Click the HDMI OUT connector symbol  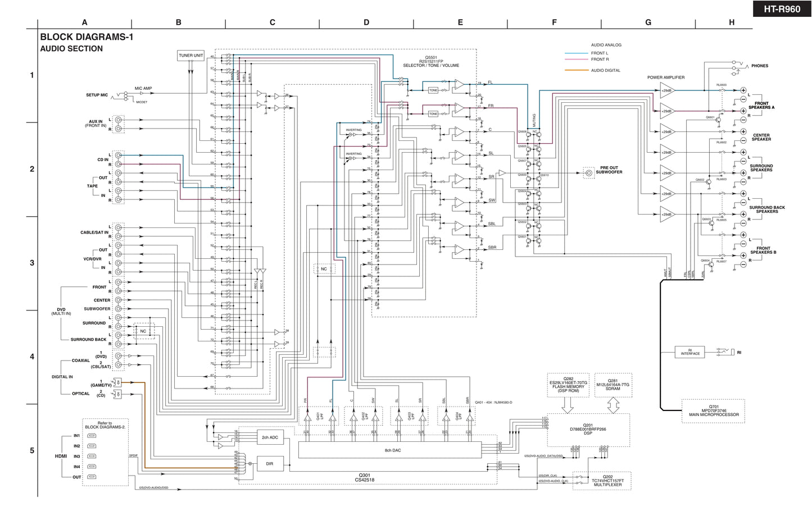tap(92, 477)
